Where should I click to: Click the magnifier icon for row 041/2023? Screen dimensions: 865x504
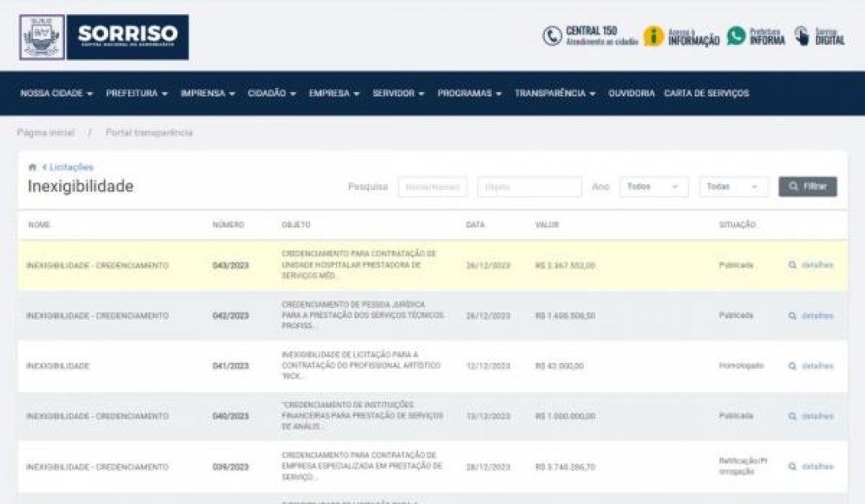click(x=792, y=366)
